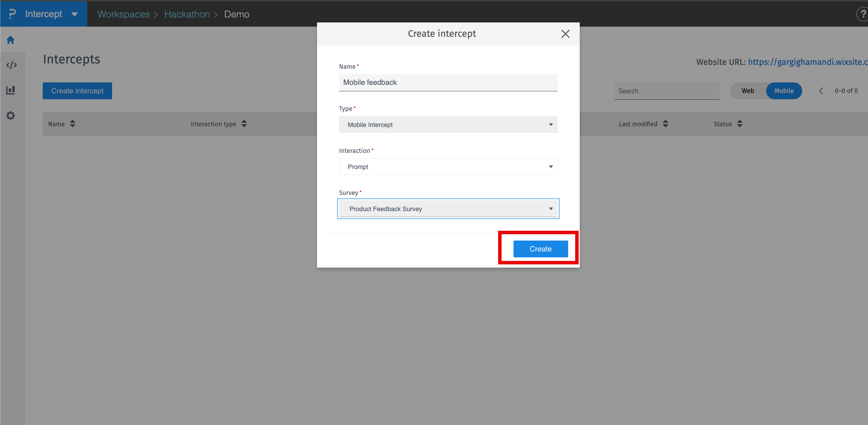The height and width of the screenshot is (425, 868).
Task: Click the home icon in sidebar
Action: [11, 40]
